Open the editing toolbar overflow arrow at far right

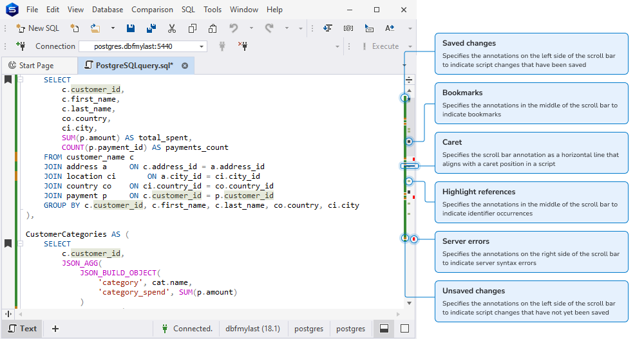pyautogui.click(x=410, y=28)
